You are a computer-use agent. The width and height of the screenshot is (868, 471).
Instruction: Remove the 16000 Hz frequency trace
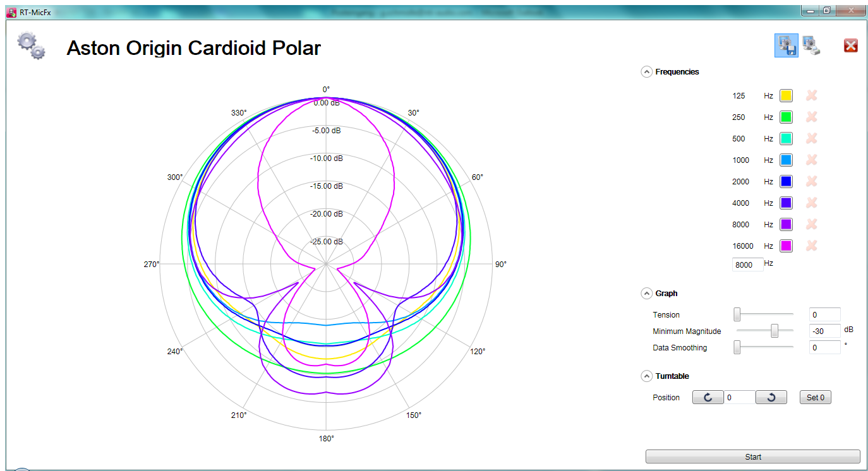click(812, 246)
